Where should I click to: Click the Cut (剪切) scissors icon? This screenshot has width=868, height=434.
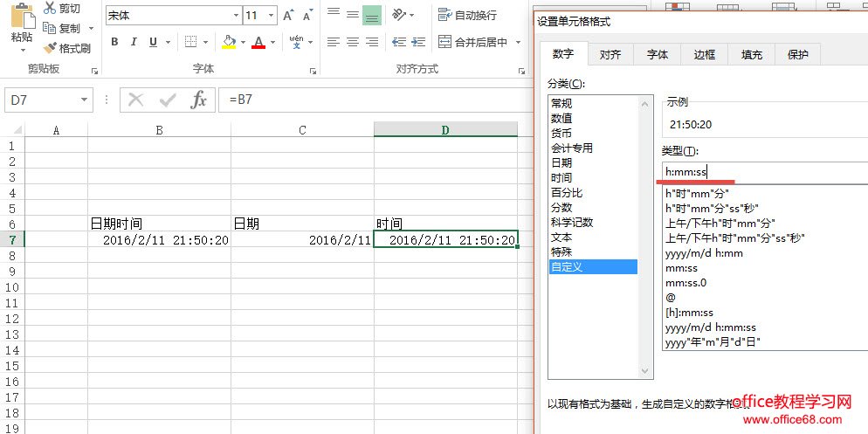(50, 8)
